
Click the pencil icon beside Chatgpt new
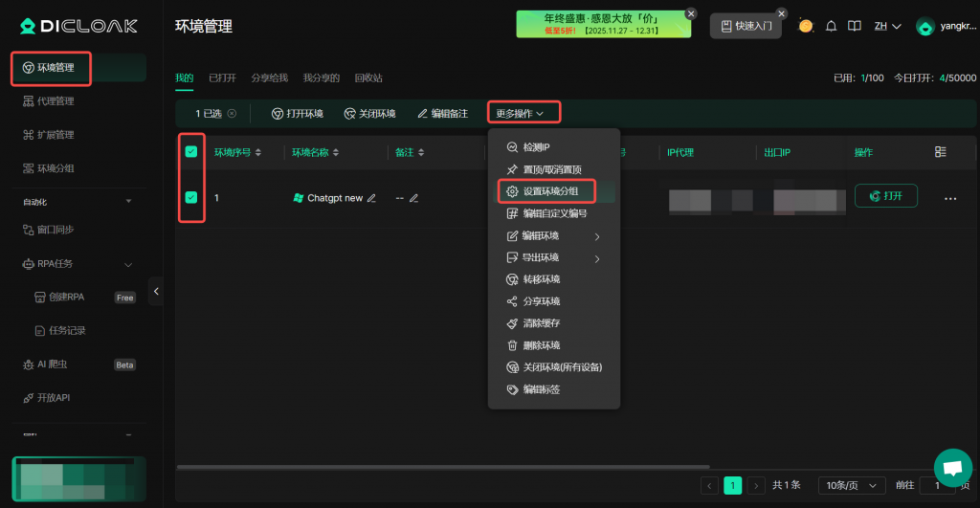[372, 198]
